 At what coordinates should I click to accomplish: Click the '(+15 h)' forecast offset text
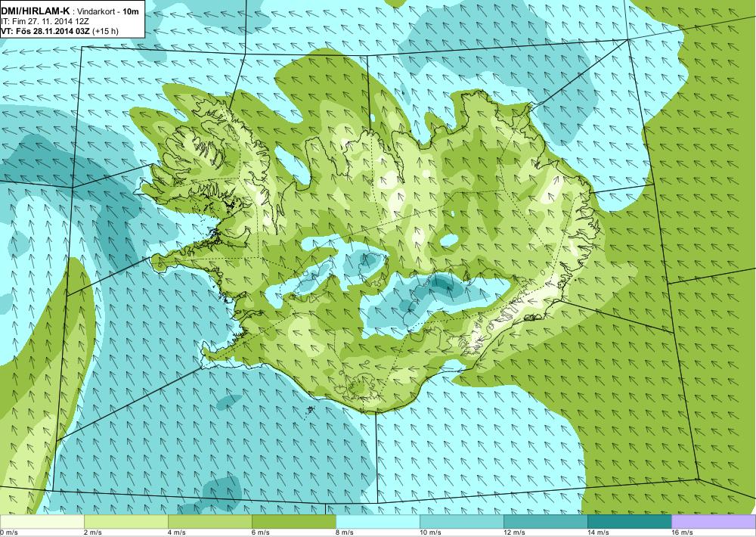(105, 31)
